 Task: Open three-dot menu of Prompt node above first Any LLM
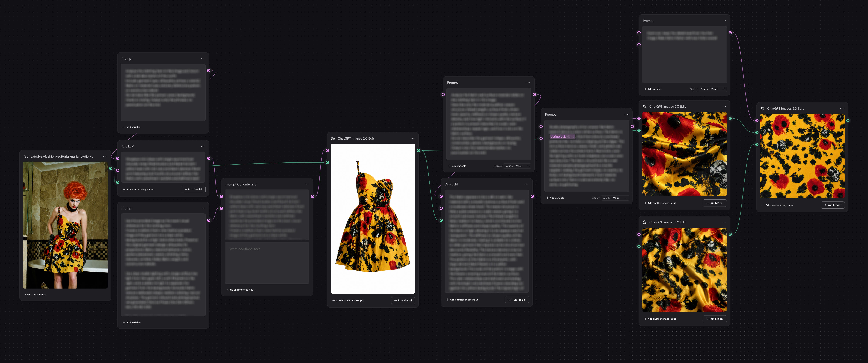(x=203, y=59)
